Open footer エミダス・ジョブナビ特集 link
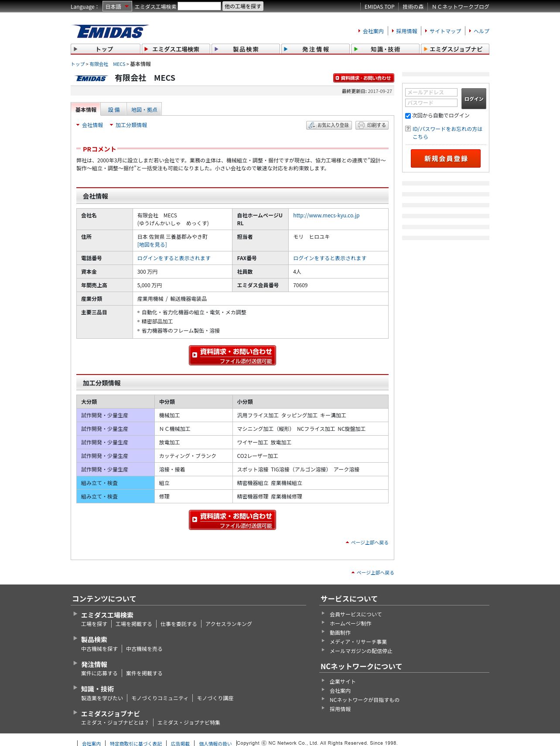This screenshot has height=746, width=560. click(x=189, y=723)
